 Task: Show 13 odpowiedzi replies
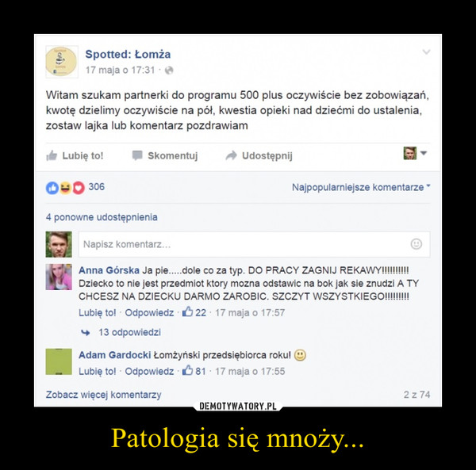129,332
